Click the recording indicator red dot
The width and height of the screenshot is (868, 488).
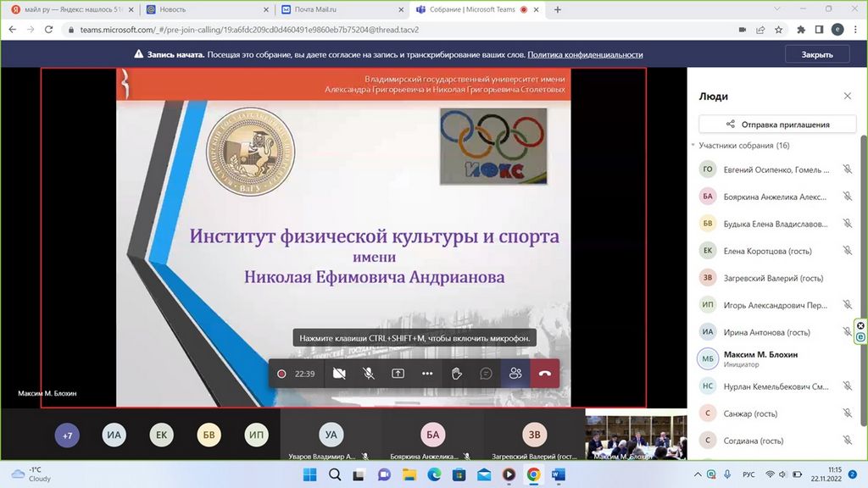tap(281, 374)
